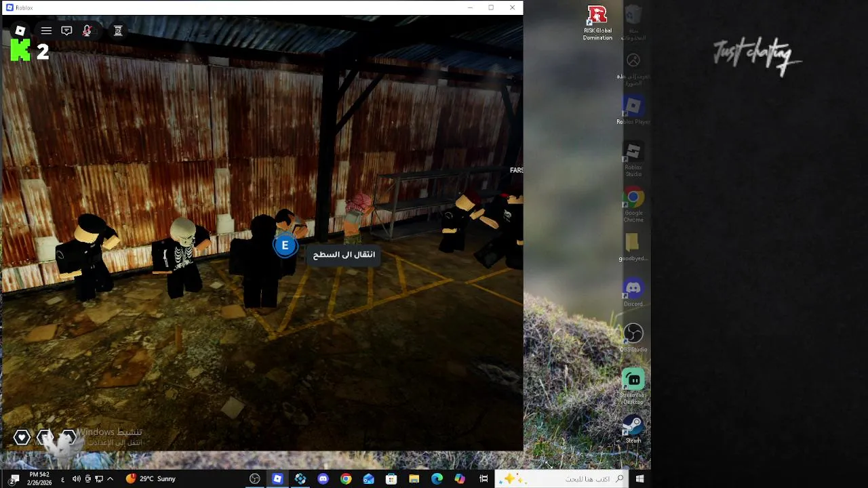
Task: Toggle the Roblox chat window icon
Action: [x=66, y=30]
